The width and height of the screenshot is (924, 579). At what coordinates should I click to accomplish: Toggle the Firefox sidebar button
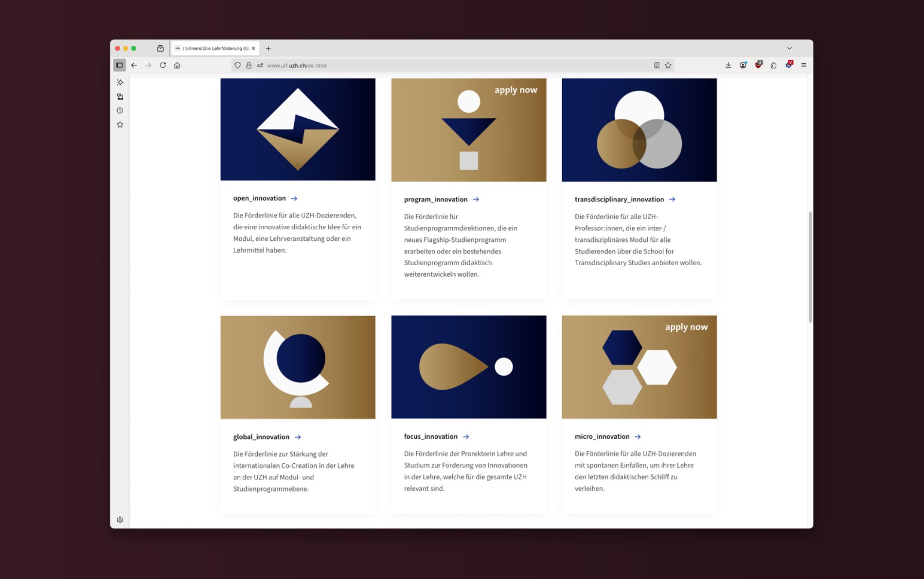(120, 65)
